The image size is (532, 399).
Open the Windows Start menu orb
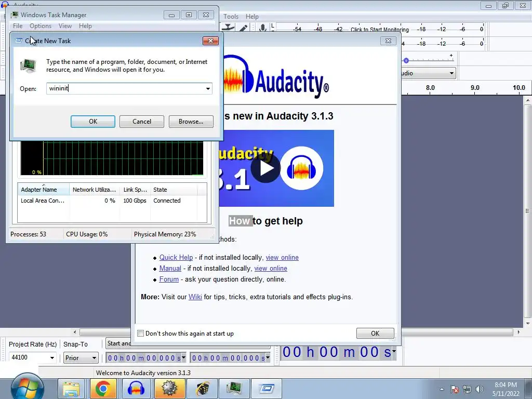pyautogui.click(x=27, y=387)
